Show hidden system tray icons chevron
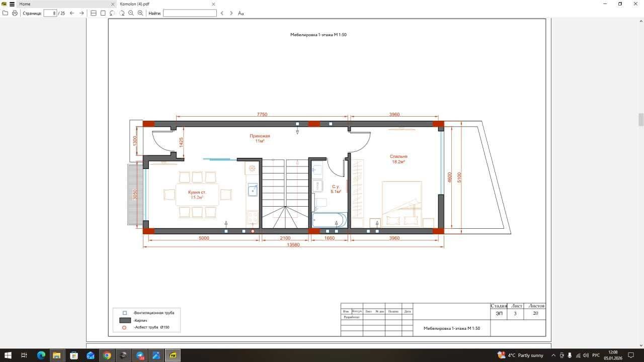Screen dimensions: 644x362 point(553,355)
